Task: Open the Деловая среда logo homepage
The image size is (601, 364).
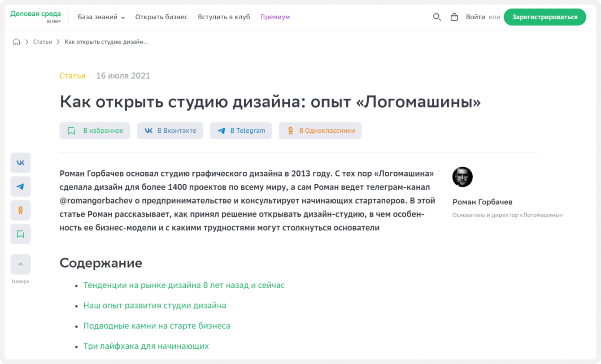Action: pyautogui.click(x=35, y=17)
